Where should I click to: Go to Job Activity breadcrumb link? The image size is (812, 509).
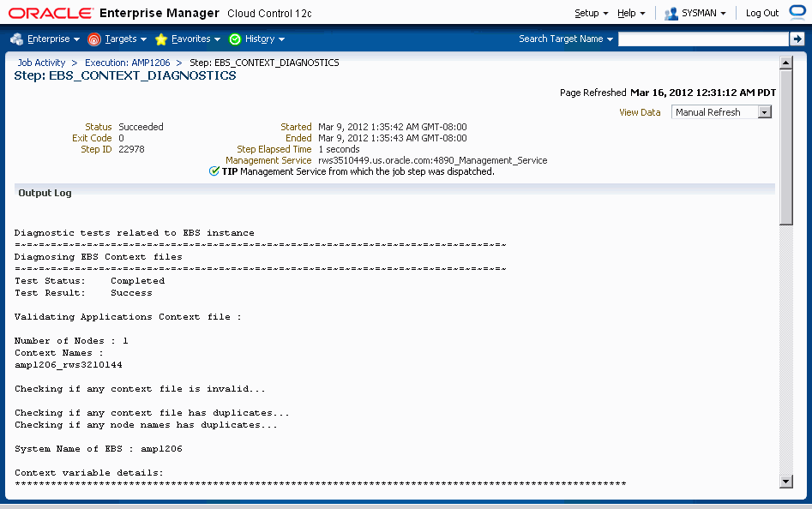[x=41, y=63]
